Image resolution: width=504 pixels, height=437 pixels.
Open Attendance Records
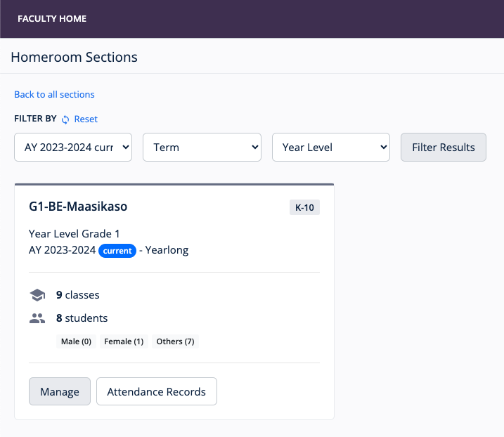pyautogui.click(x=156, y=392)
